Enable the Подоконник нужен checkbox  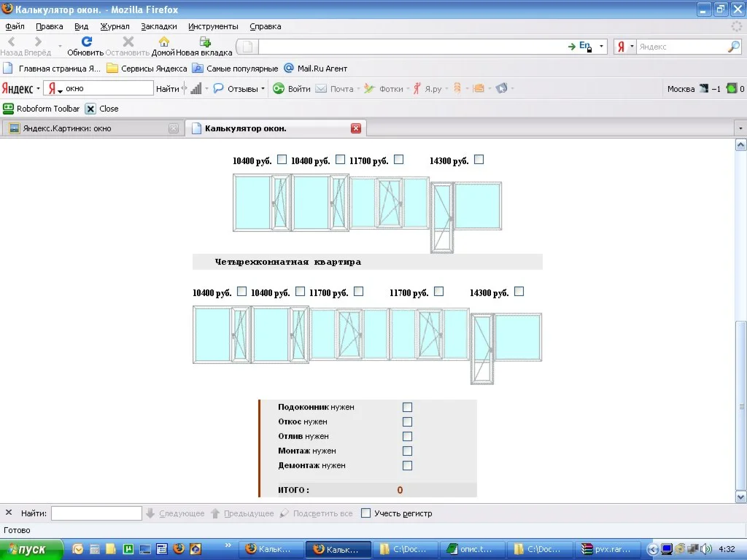408,408
